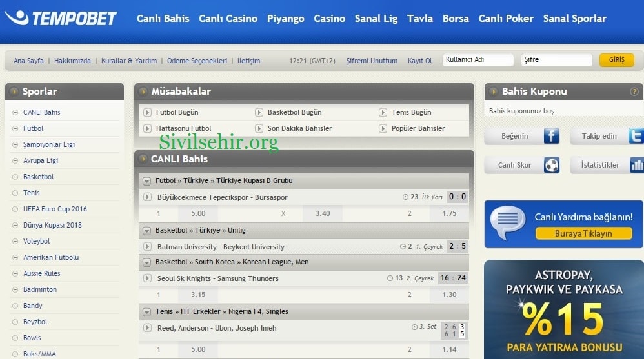This screenshot has width=644, height=359.
Task: Expand Şampiyonlar Ligi in the sidebar
Action: pos(15,144)
